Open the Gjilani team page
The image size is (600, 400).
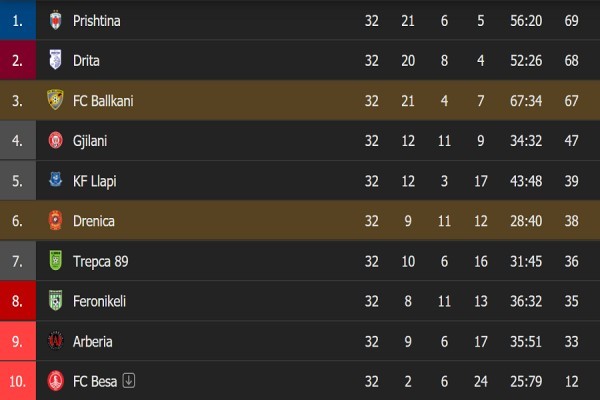pos(90,140)
